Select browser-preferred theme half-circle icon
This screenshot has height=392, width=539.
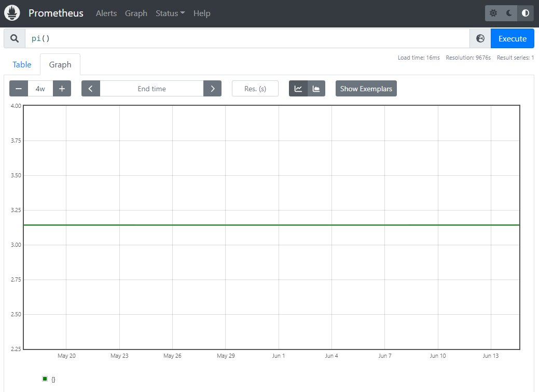coord(526,13)
